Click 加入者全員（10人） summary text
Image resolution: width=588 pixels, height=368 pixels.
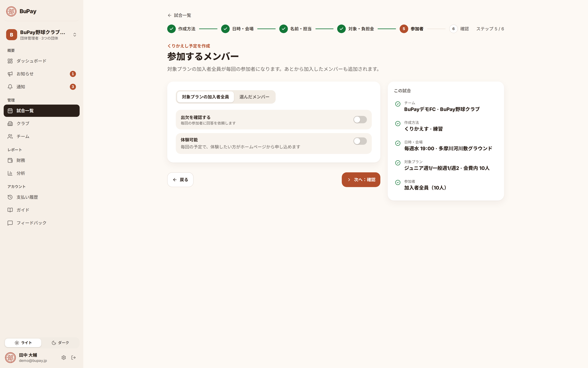click(426, 188)
